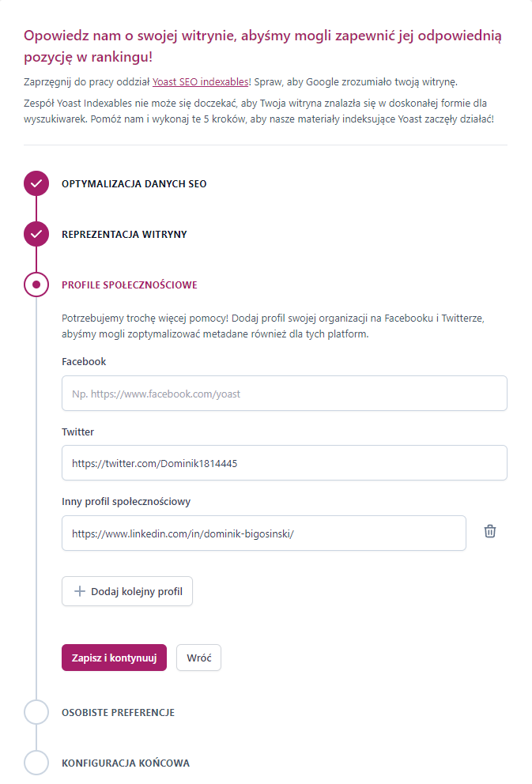
Task: Focus the Facebook URL input field
Action: point(285,394)
